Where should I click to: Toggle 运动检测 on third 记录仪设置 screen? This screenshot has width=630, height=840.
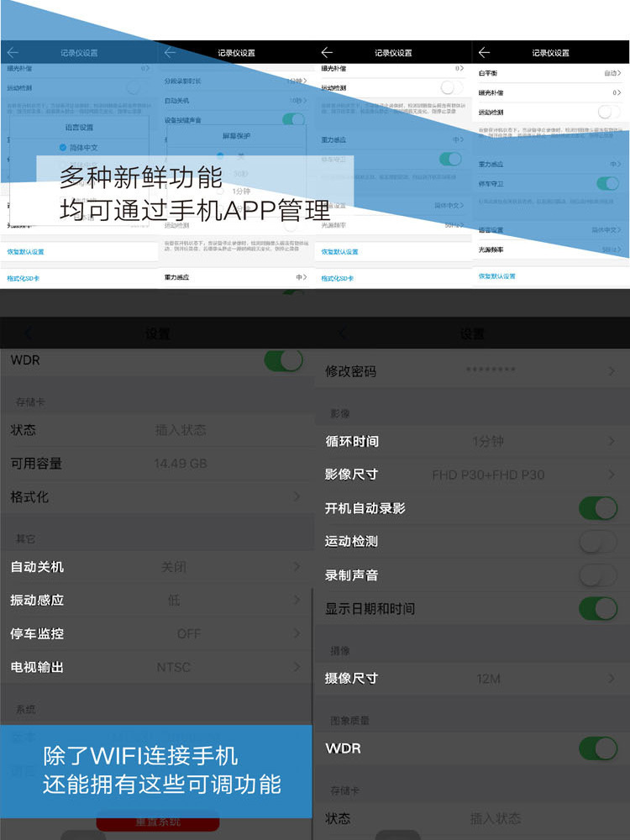[451, 87]
